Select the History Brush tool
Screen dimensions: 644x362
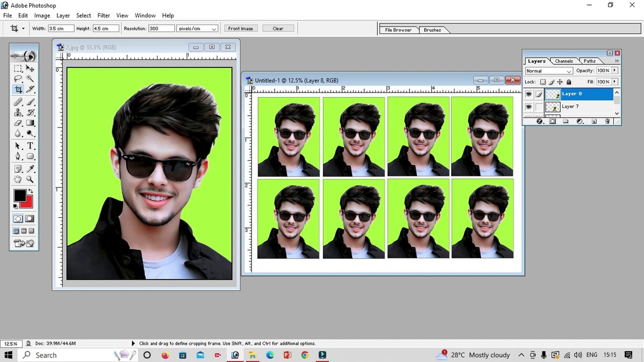coord(30,113)
